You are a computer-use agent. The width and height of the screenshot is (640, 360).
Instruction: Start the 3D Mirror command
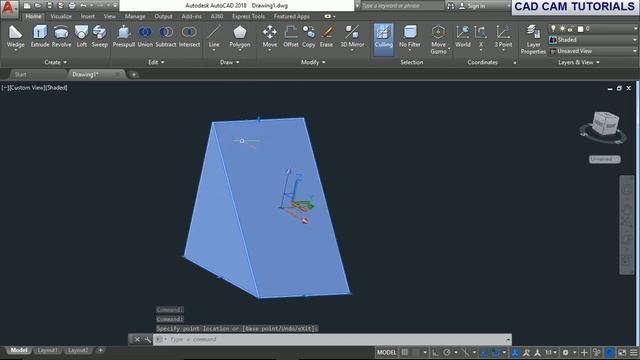[352, 37]
